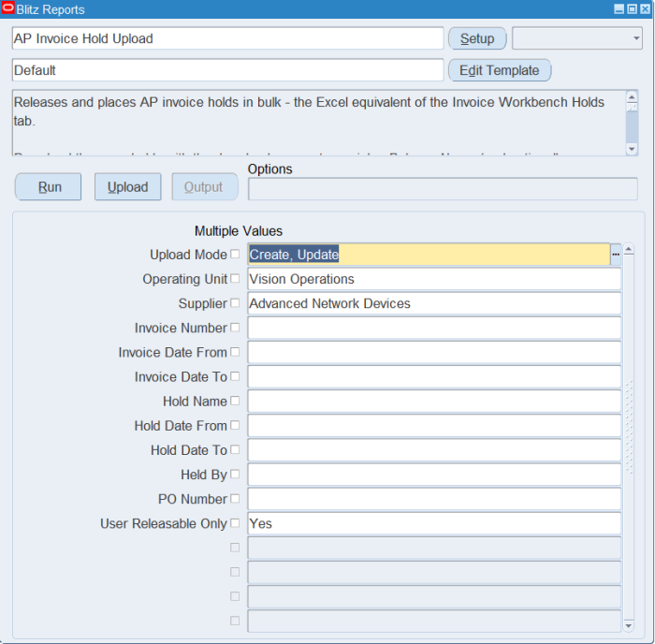Maximize the Blitz Reports window
The height and width of the screenshot is (644, 655).
click(x=633, y=8)
